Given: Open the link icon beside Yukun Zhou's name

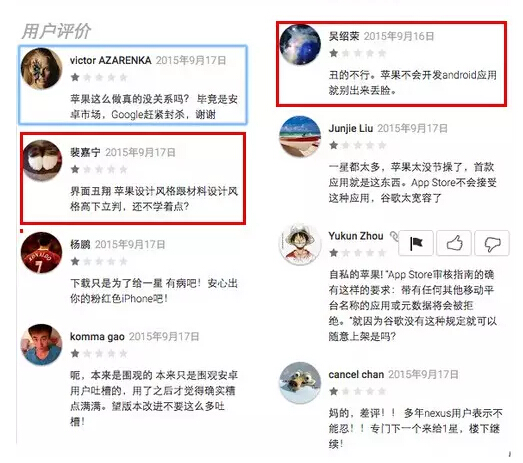Looking at the screenshot, I should tap(394, 236).
